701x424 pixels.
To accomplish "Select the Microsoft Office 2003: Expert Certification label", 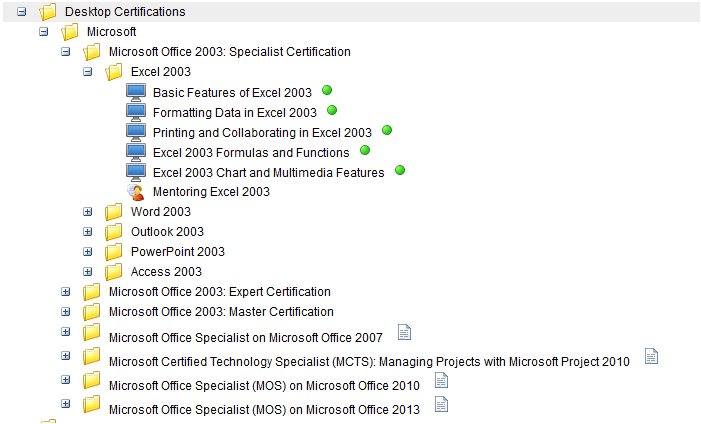I will [220, 292].
